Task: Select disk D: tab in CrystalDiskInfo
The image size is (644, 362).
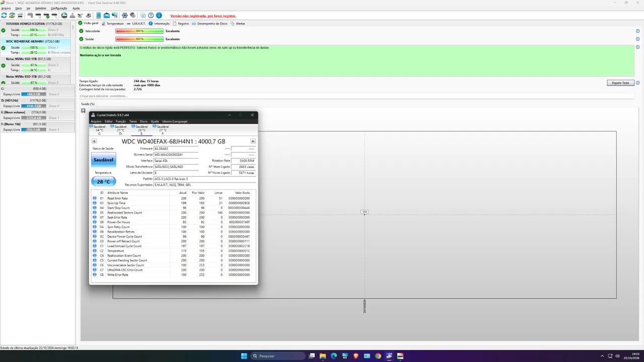Action: click(121, 130)
